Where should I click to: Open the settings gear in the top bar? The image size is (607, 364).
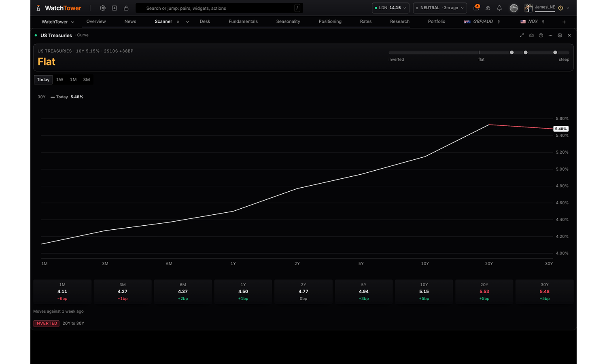tap(103, 8)
